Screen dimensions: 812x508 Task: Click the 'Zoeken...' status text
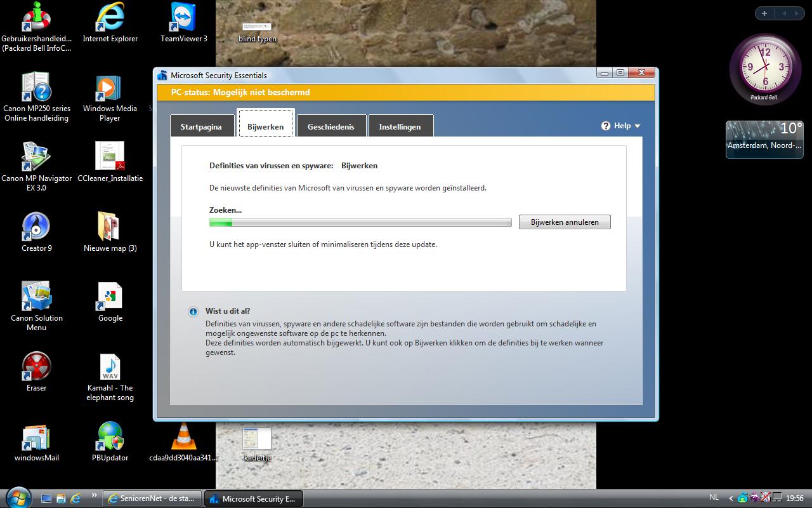pyautogui.click(x=225, y=210)
